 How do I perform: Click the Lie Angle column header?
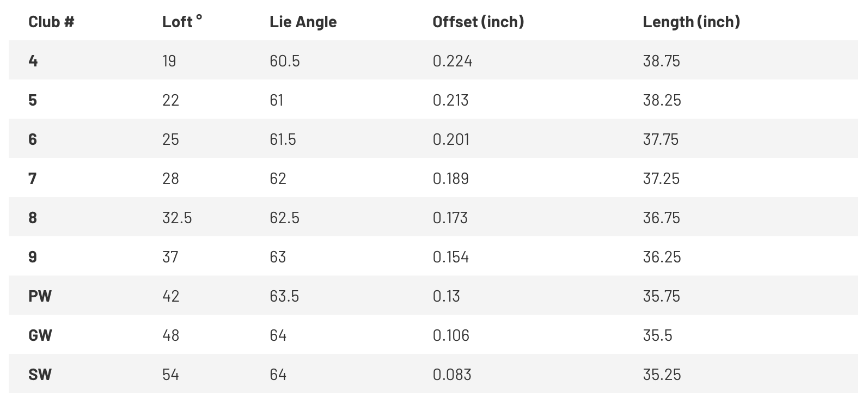coord(303,22)
